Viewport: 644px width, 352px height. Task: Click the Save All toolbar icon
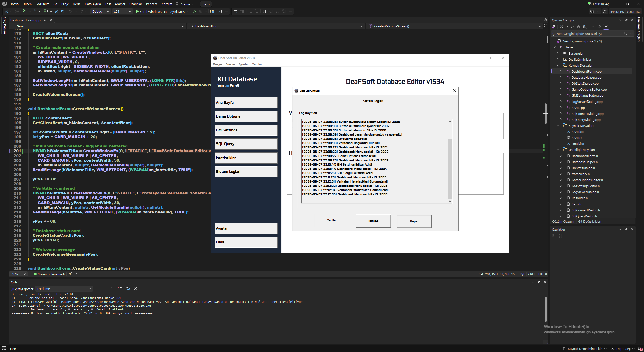click(x=63, y=11)
